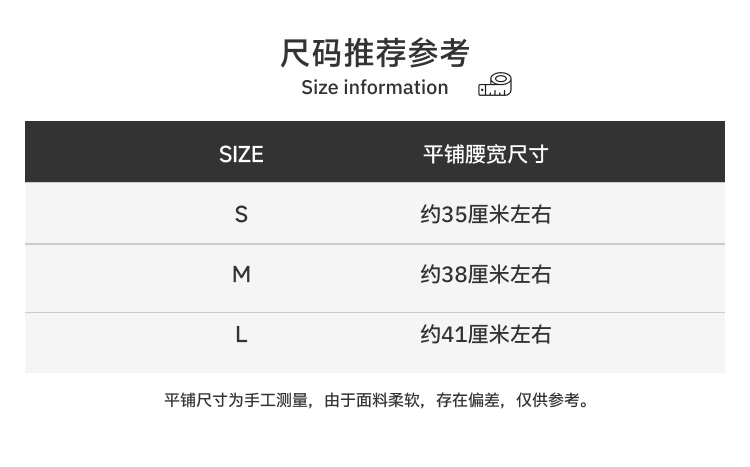
Task: Choose size S in the table
Action: coord(241,214)
